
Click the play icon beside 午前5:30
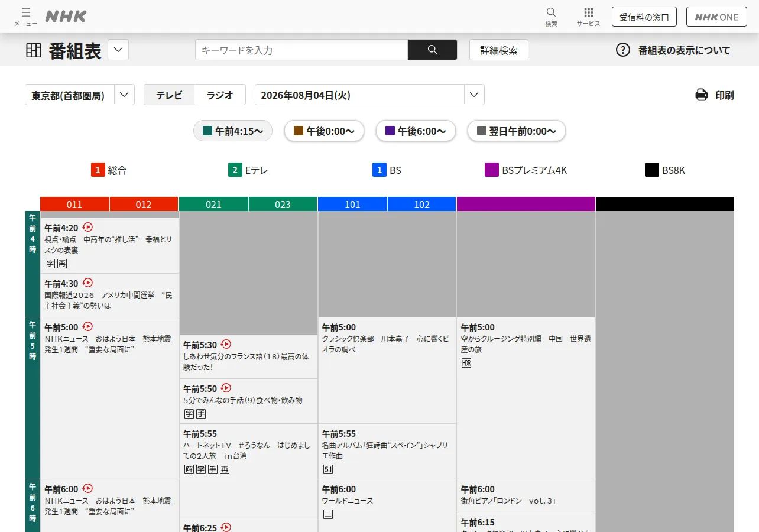pyautogui.click(x=226, y=344)
